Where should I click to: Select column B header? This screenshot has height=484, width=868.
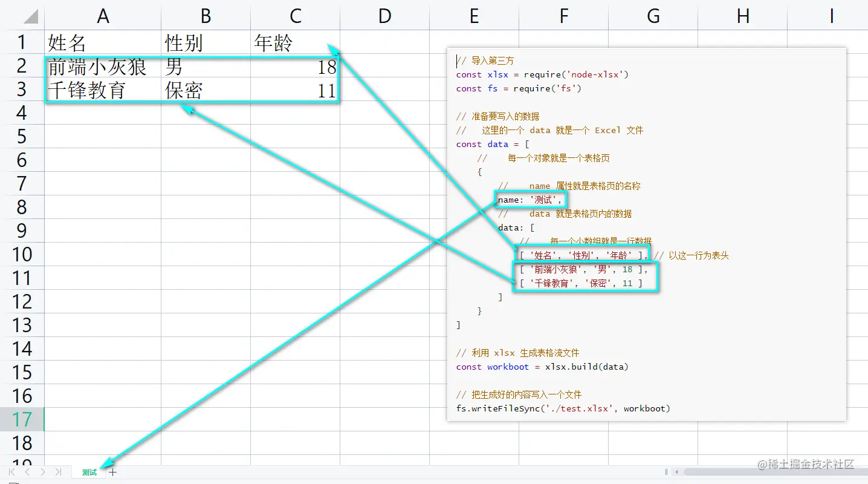[x=206, y=16]
